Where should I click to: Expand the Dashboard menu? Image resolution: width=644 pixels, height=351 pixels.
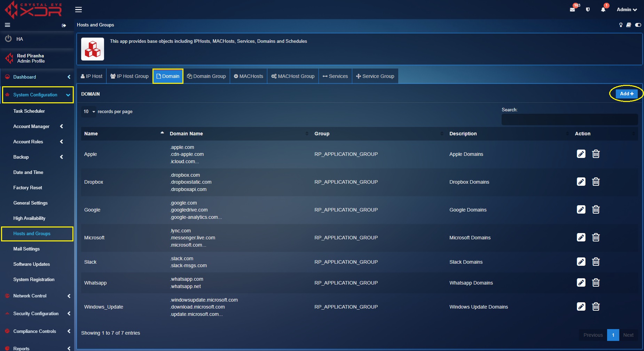(x=37, y=77)
